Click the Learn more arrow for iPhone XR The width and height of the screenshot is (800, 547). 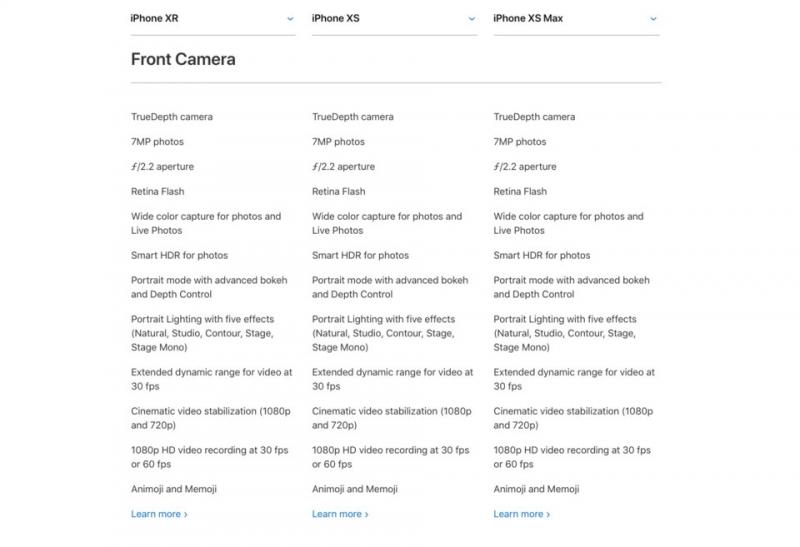coord(186,514)
